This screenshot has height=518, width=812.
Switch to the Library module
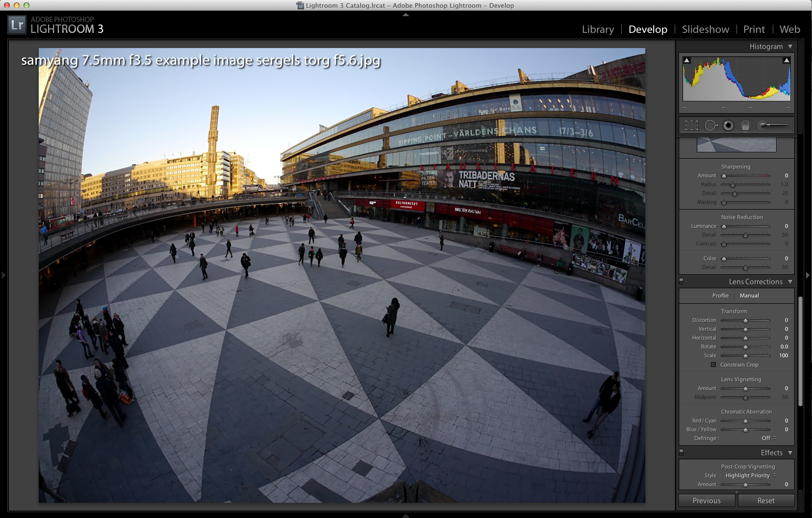[x=598, y=29]
